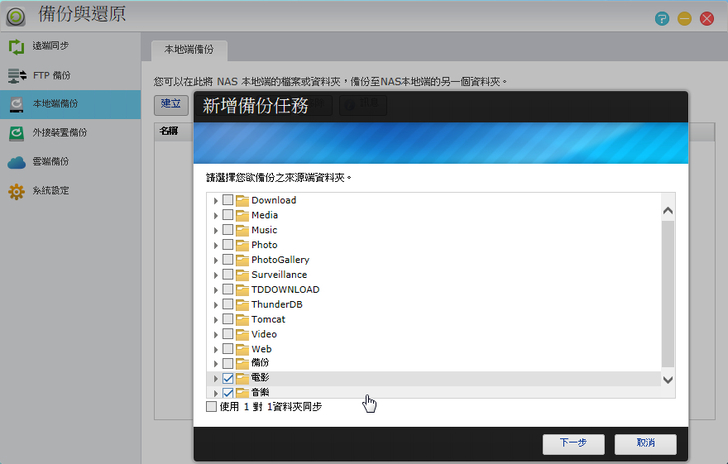This screenshot has width=728, height=464.
Task: Expand the Music folder tree arrow
Action: click(215, 231)
